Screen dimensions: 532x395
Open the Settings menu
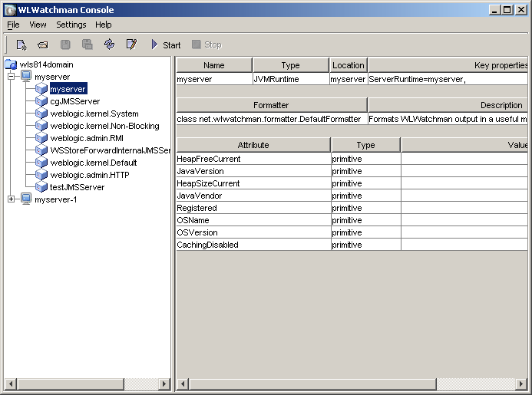point(71,25)
